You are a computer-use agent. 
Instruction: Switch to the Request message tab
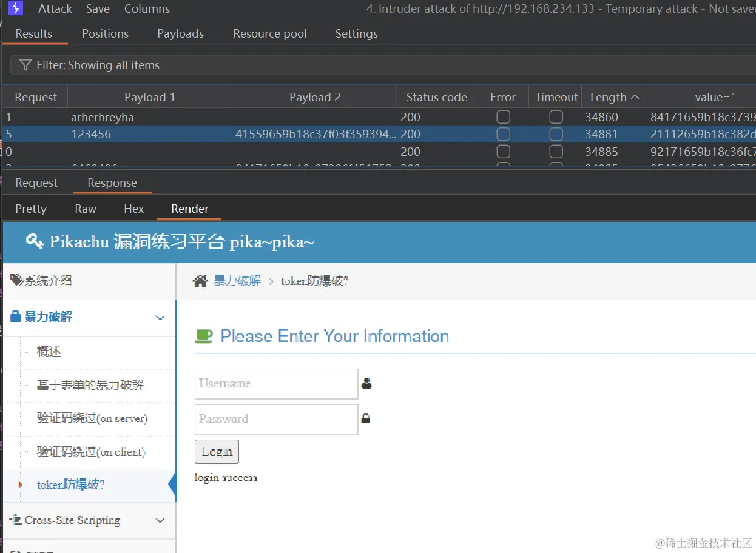pyautogui.click(x=36, y=183)
